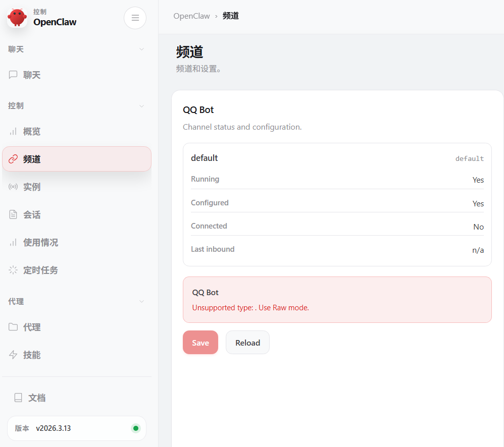Open the 使用情况 usage page
The width and height of the screenshot is (504, 447).
click(40, 242)
